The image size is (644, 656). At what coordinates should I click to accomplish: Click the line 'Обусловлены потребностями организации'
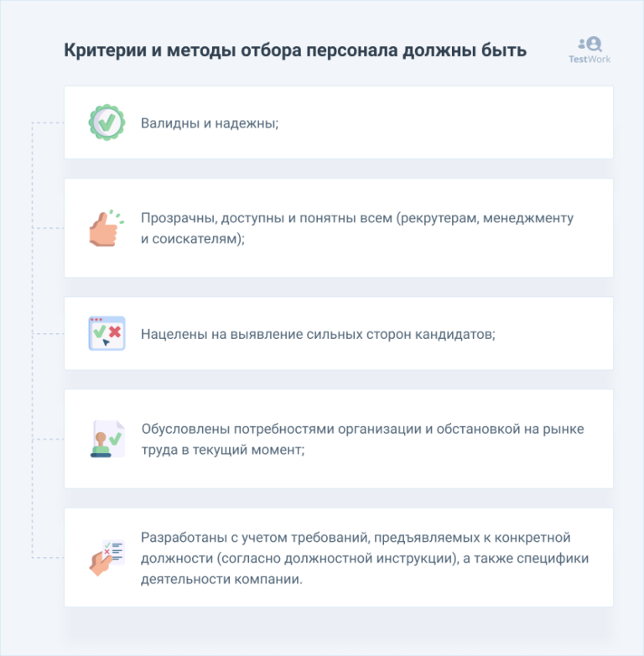(x=362, y=429)
